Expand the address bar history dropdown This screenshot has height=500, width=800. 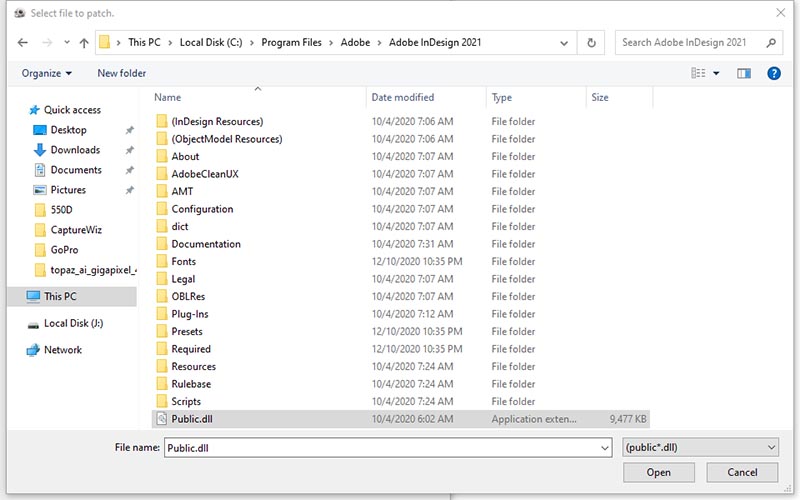click(x=564, y=43)
